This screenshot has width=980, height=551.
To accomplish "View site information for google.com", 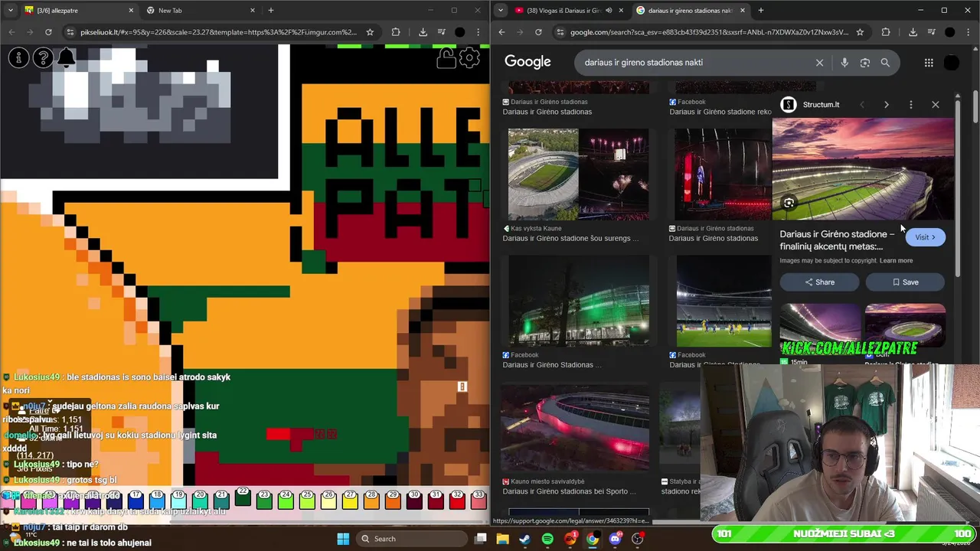I will coord(560,32).
